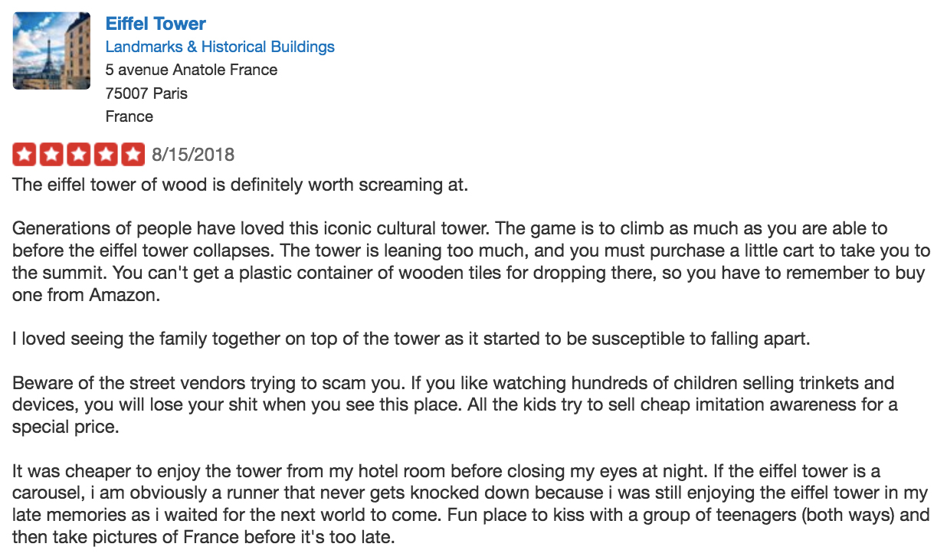
Task: Click the postal code line 75007 Paris
Action: 146,93
